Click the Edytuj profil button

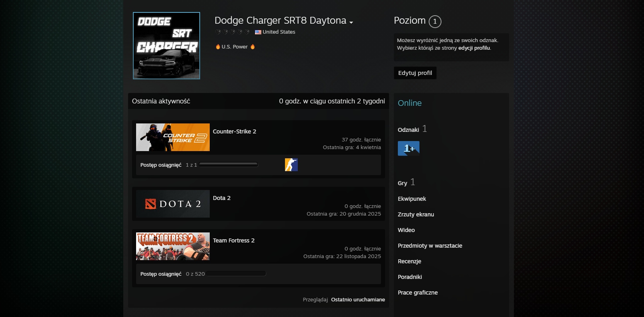tap(415, 73)
